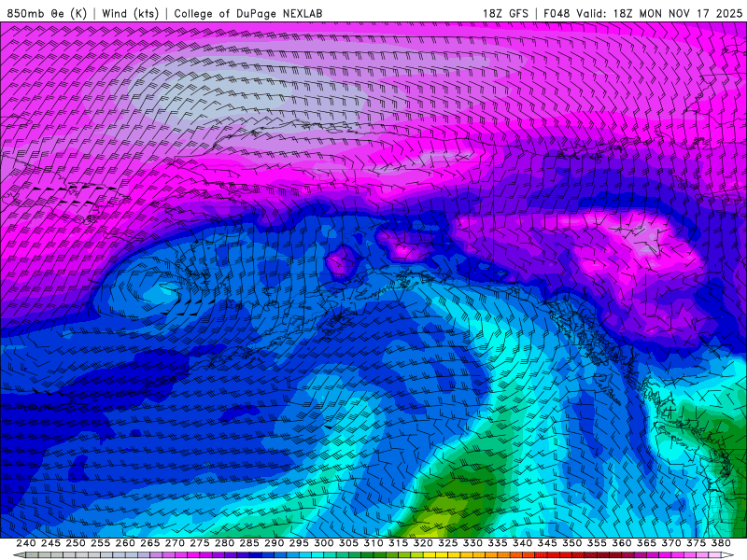Click the 290 color scale label
The width and height of the screenshot is (747, 560).
274,543
